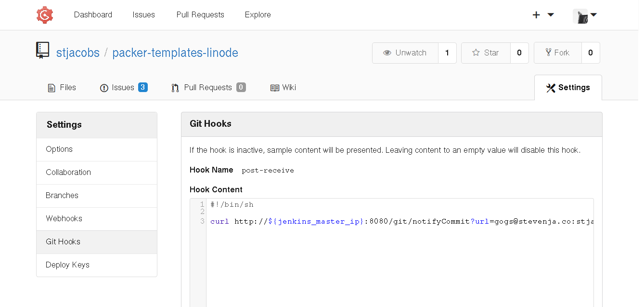Click the eye icon on Unwatch button
The width and height of the screenshot is (644, 307).
pyautogui.click(x=387, y=53)
